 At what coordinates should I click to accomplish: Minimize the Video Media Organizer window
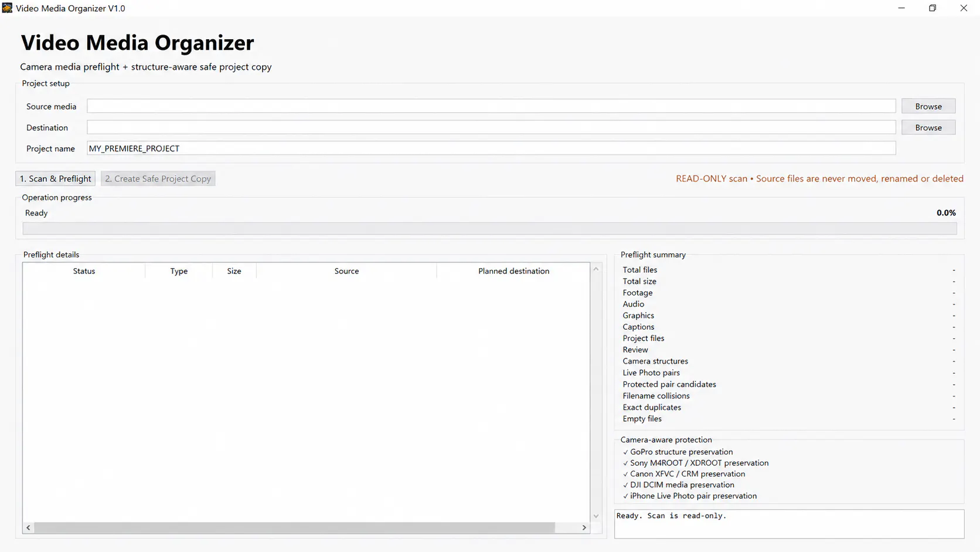tap(901, 8)
